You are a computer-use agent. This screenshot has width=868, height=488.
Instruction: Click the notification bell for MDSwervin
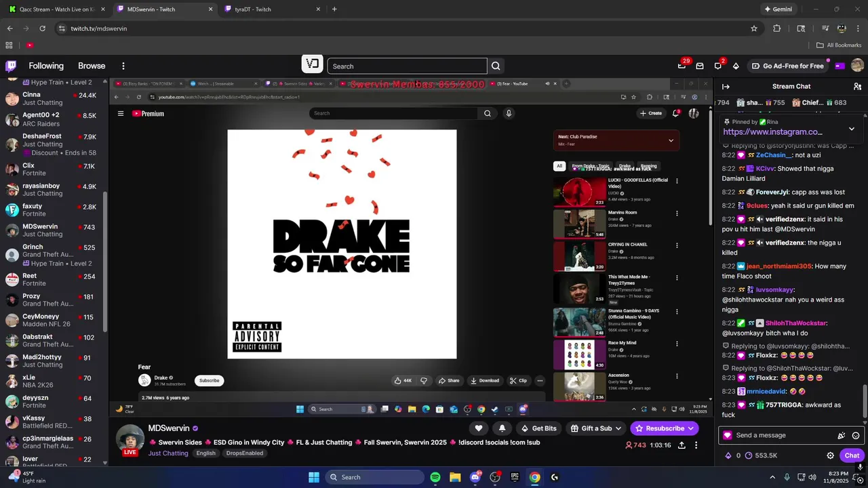502,428
